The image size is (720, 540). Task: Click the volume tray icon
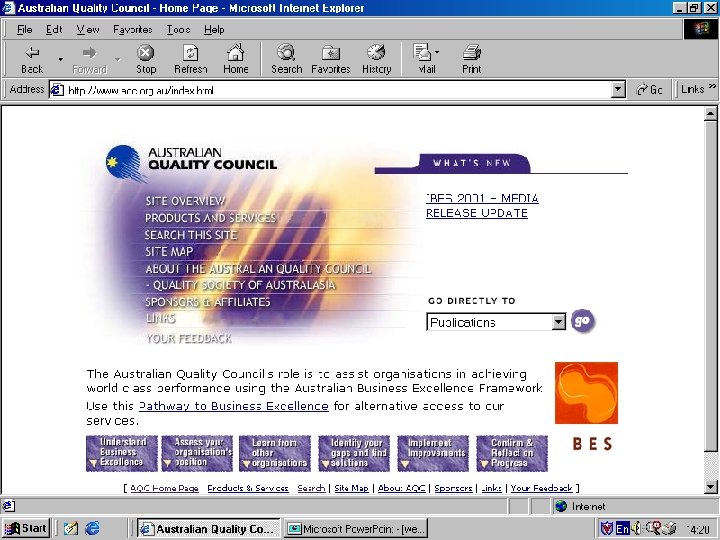click(636, 529)
